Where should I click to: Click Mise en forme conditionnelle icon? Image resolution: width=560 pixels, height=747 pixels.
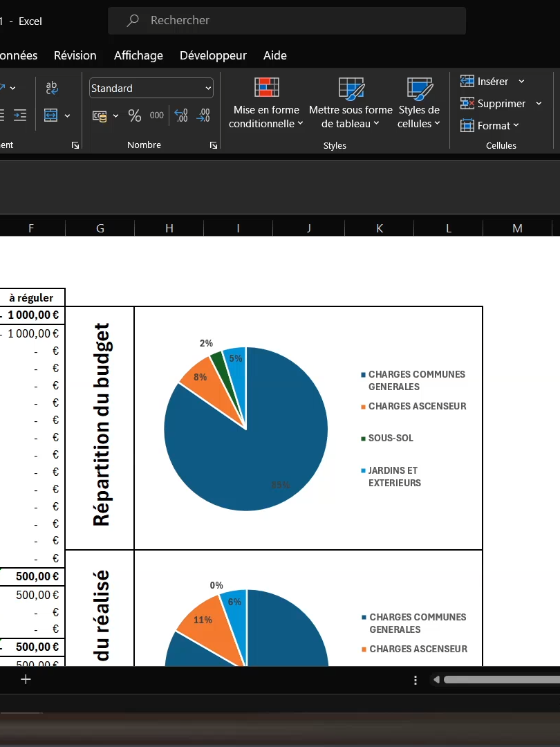(267, 88)
